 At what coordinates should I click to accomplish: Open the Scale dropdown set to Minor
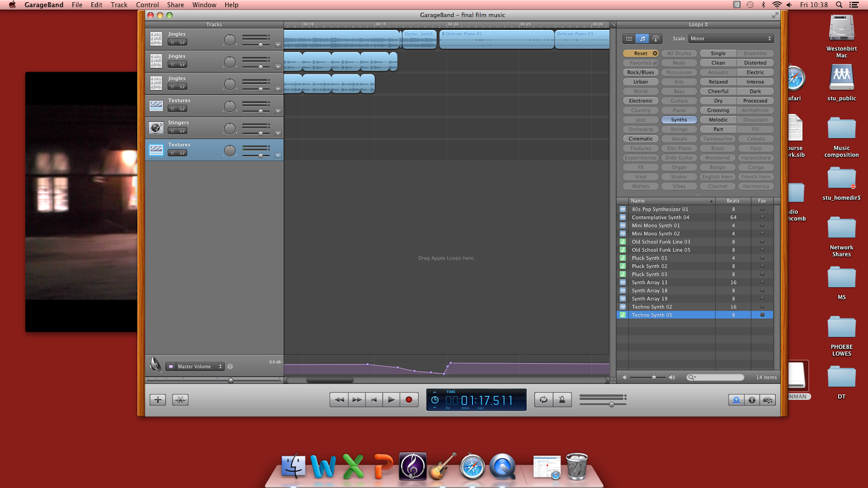click(x=731, y=38)
